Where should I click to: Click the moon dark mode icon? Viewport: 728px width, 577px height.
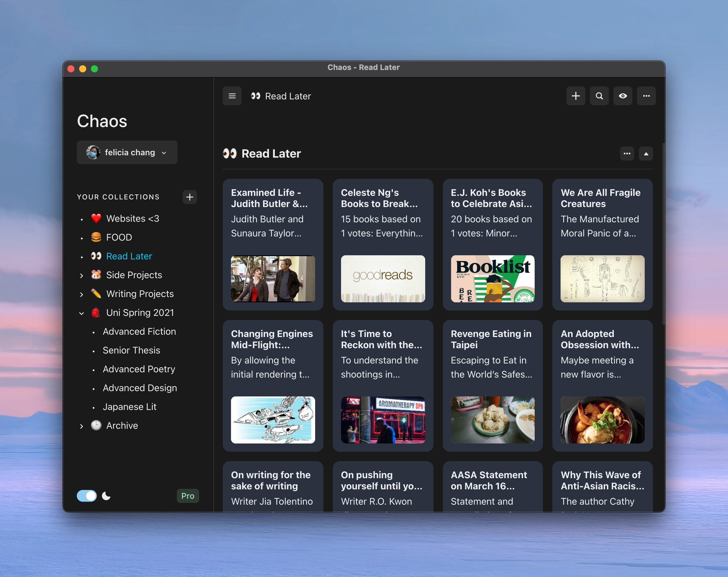[x=106, y=496]
